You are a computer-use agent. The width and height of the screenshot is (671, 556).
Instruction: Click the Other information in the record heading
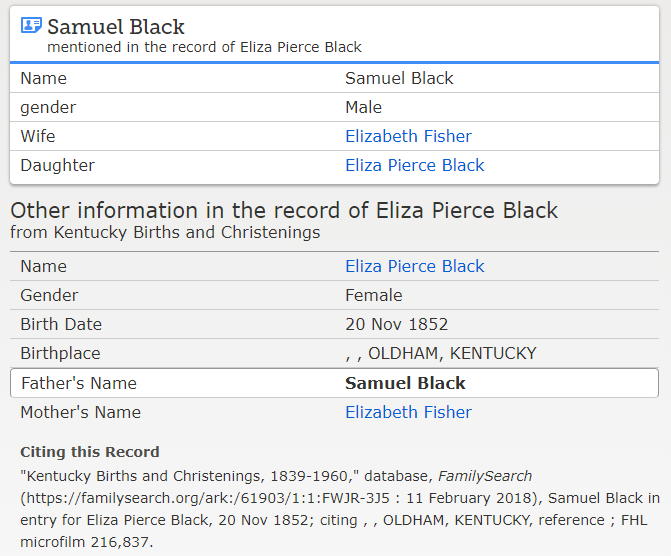click(x=284, y=211)
